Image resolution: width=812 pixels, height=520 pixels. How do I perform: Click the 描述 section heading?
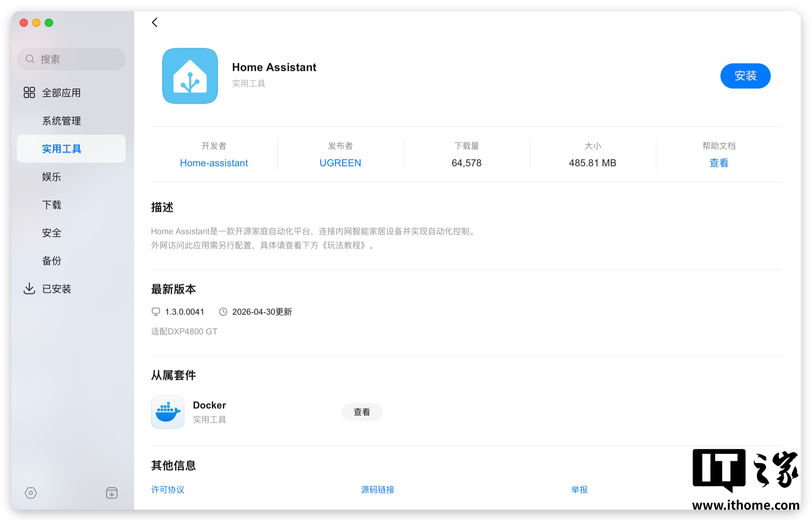point(162,207)
